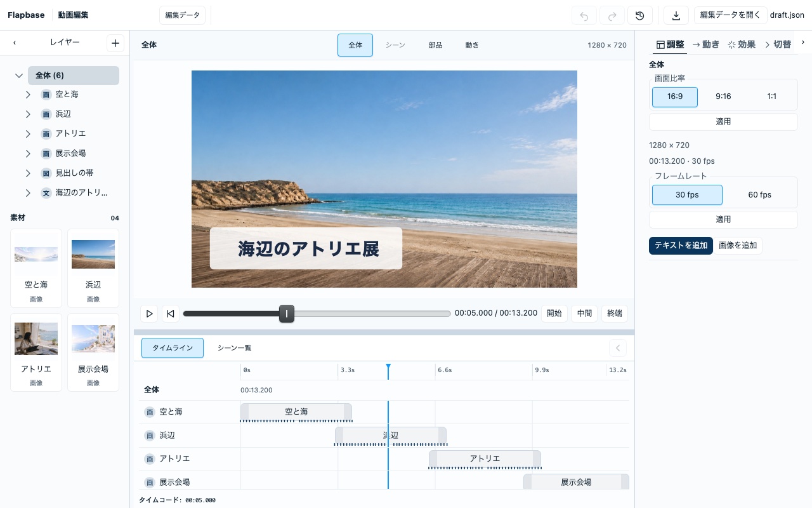Collapse the timeline panel chevron button

tap(618, 348)
